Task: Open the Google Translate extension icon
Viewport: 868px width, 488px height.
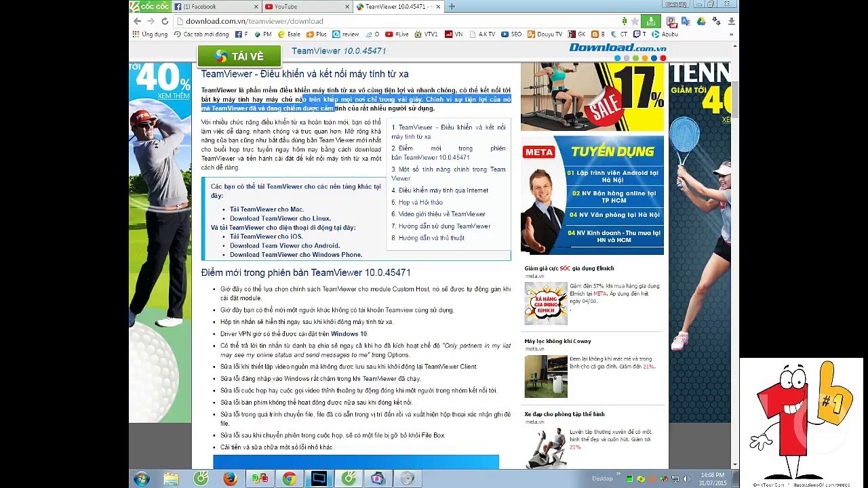Action: point(686,22)
